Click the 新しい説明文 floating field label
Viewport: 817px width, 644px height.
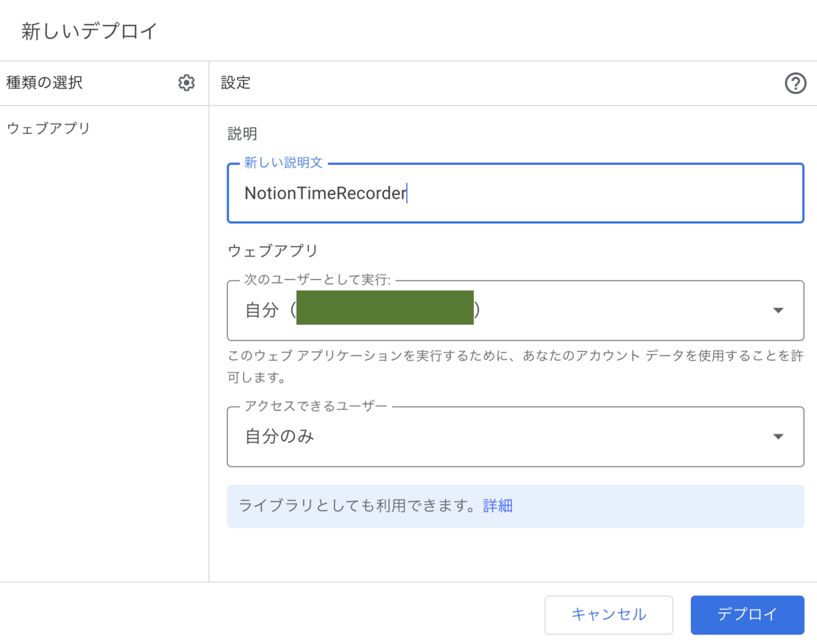[283, 163]
